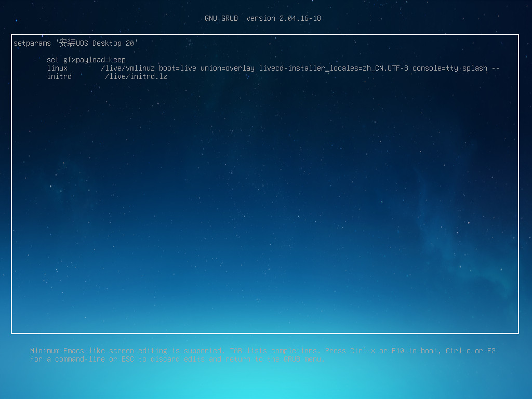This screenshot has width=532, height=399.
Task: Click TAB in the help text
Action: click(x=236, y=351)
